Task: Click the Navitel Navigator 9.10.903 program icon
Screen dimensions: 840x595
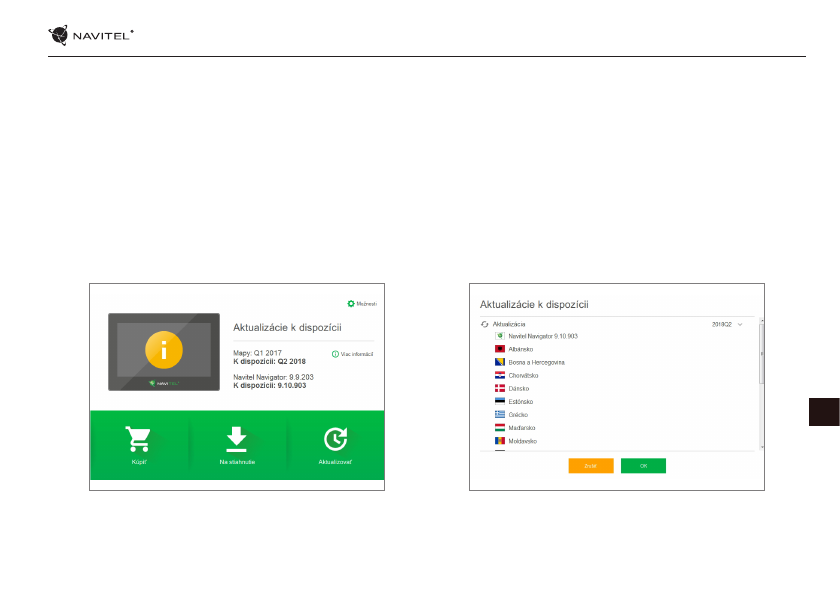Action: click(500, 336)
